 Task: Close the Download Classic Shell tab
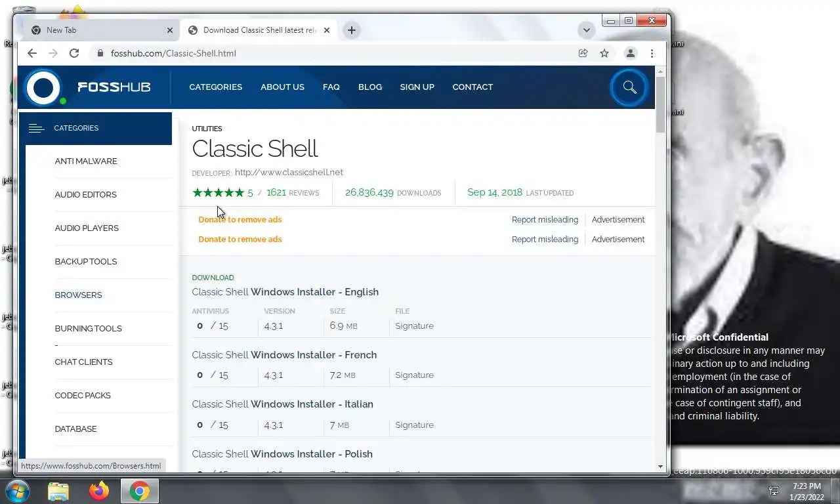[327, 30]
